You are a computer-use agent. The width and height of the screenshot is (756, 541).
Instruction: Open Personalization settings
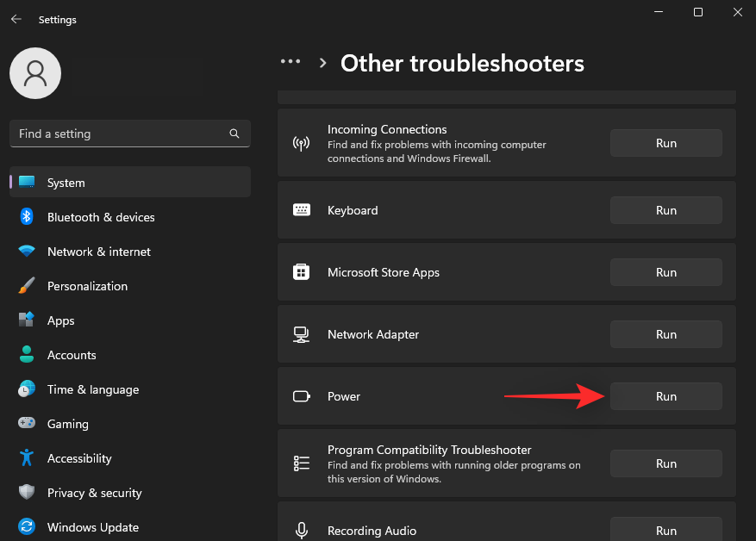point(87,286)
